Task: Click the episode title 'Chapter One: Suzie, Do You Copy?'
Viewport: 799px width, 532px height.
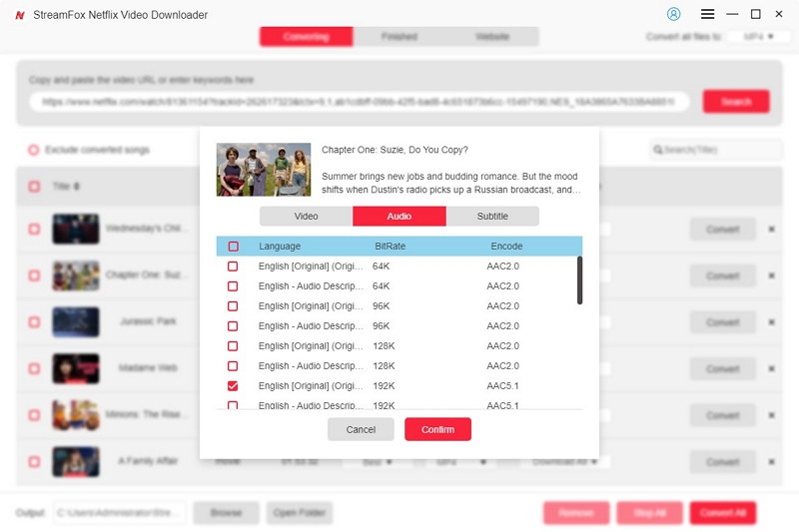Action: (395, 150)
